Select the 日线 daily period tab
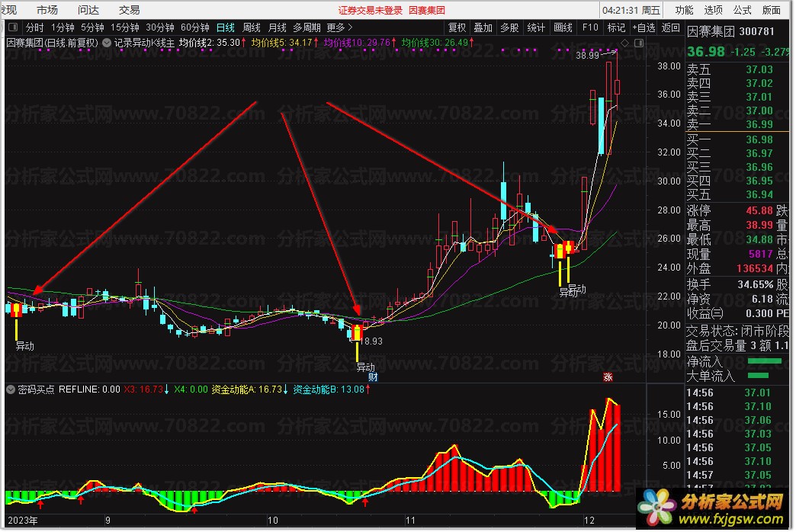Screen dimensions: 796x532 pyautogui.click(x=226, y=27)
